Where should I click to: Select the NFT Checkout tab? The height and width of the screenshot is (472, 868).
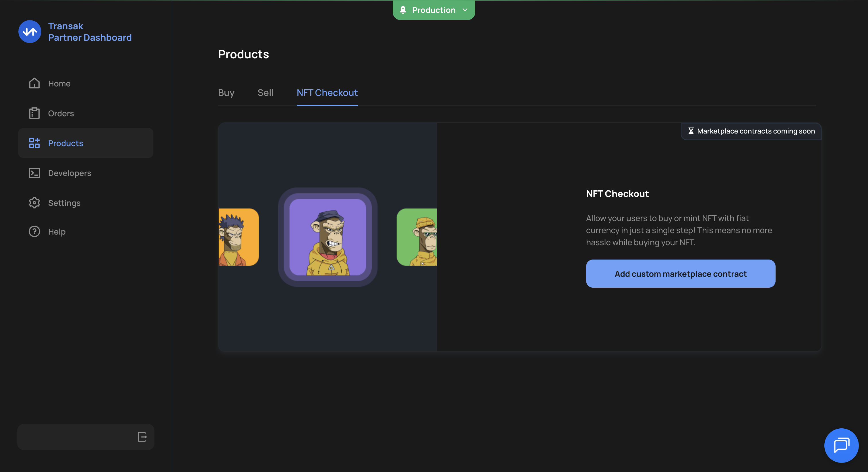point(327,93)
